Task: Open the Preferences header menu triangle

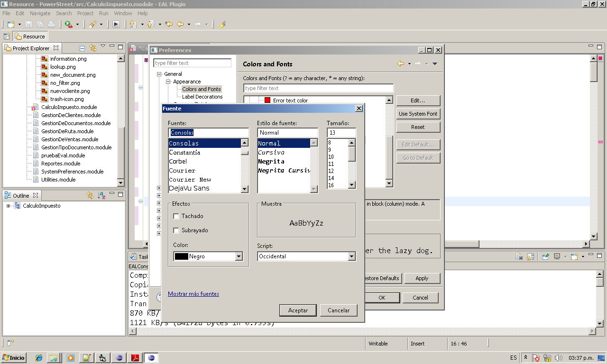Action: (435, 64)
